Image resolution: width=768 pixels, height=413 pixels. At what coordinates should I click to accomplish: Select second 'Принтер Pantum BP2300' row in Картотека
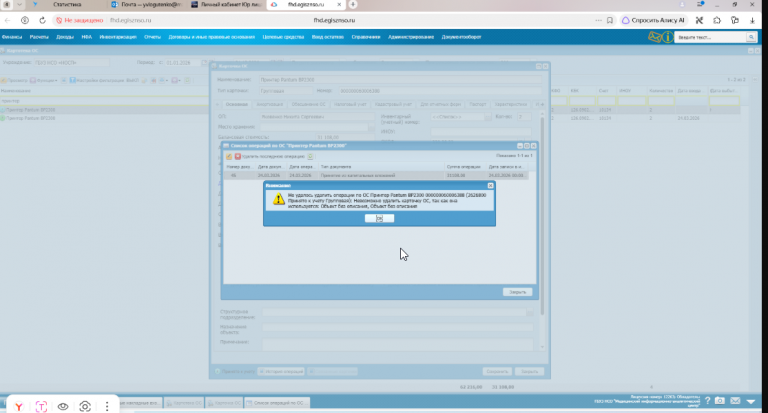pos(104,119)
